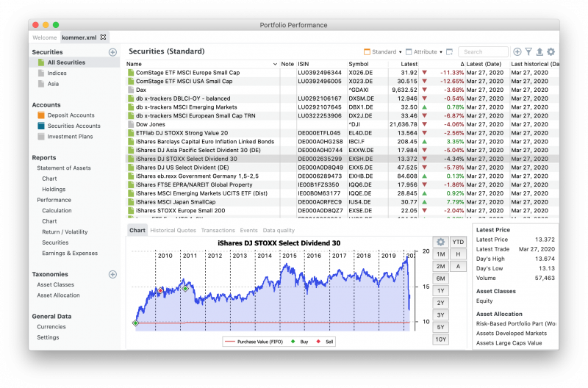
Task: Open the table settings gear icon
Action: [x=551, y=51]
